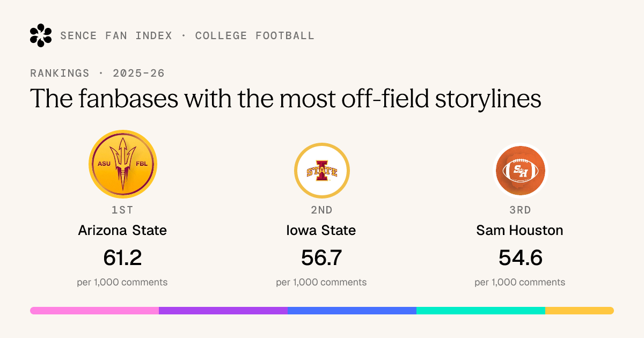
Task: Select the Arizona State team name
Action: point(122,230)
